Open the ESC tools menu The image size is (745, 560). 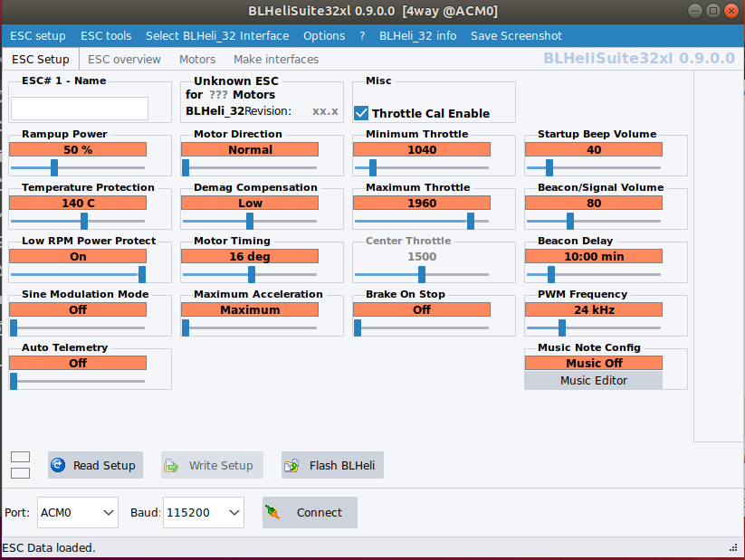106,36
